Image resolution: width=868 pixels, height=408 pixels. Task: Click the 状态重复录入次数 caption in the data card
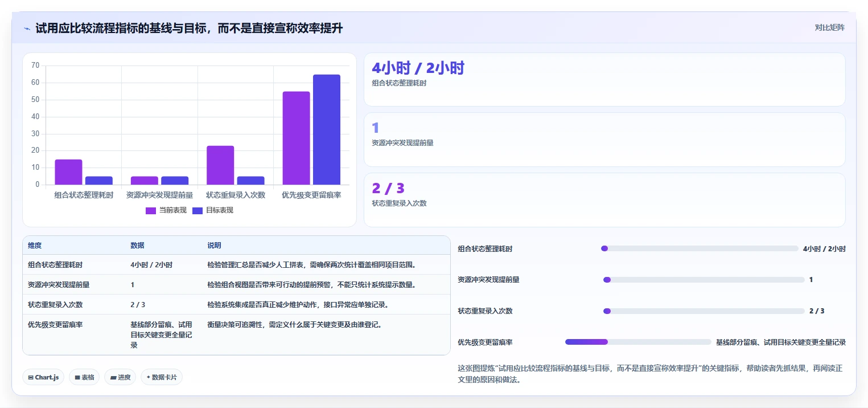pyautogui.click(x=399, y=203)
